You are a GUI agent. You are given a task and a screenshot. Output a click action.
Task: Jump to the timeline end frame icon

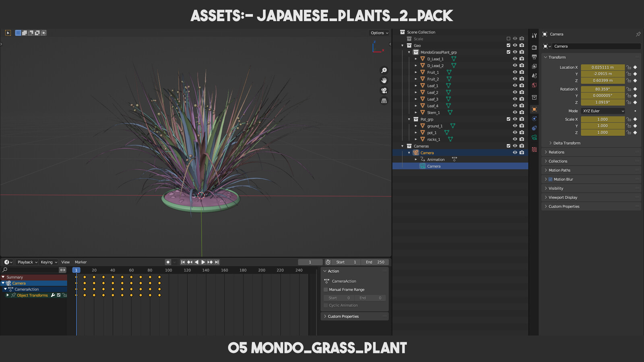[217, 262]
